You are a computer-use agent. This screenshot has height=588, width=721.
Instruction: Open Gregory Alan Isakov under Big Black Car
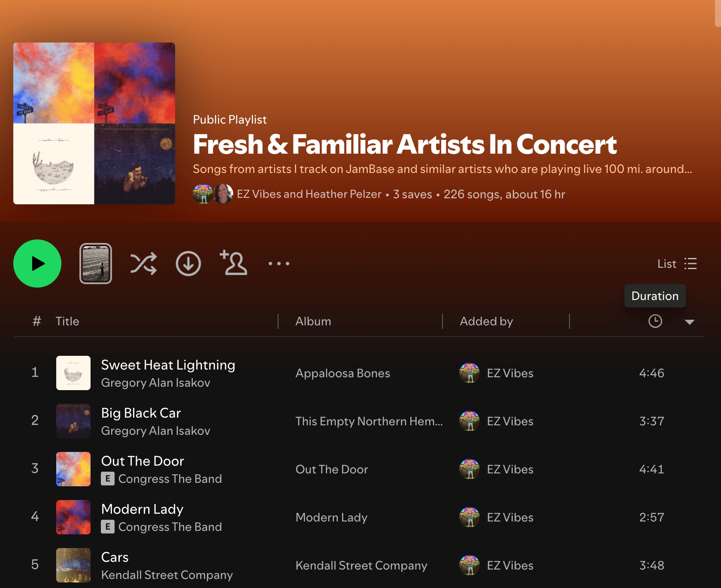pyautogui.click(x=156, y=431)
